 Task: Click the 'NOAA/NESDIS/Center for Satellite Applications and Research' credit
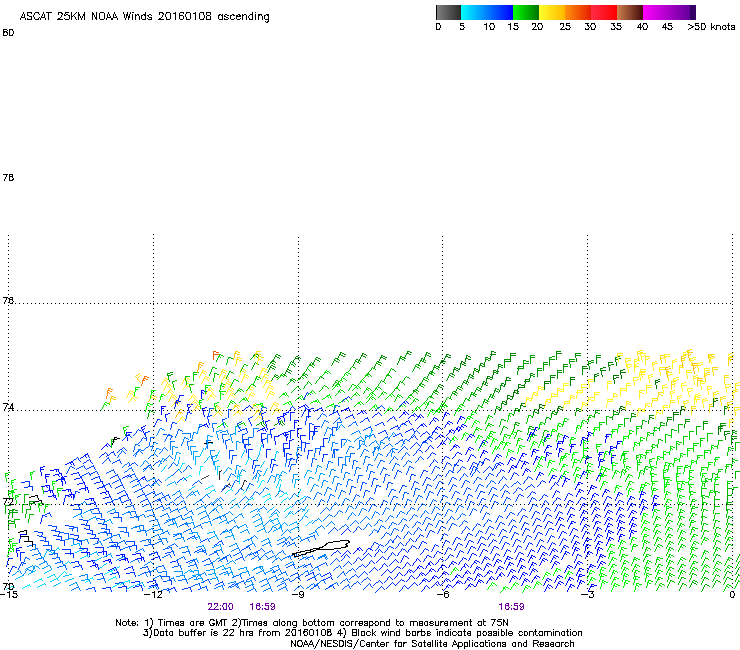(432, 644)
